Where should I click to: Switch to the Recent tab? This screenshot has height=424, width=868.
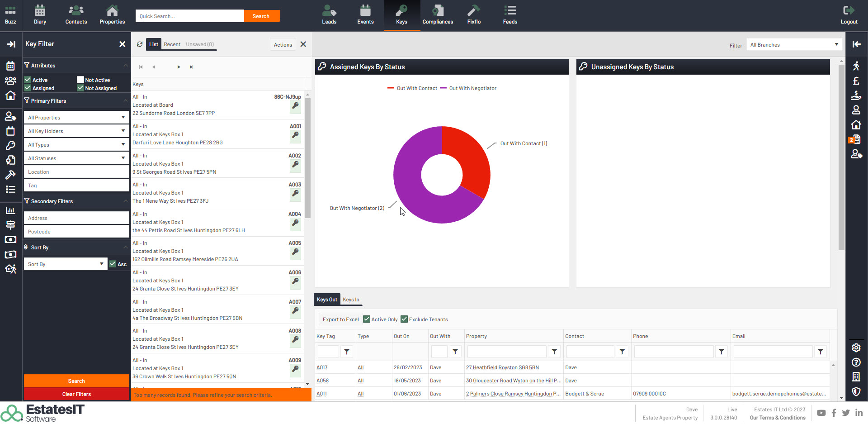pyautogui.click(x=172, y=44)
